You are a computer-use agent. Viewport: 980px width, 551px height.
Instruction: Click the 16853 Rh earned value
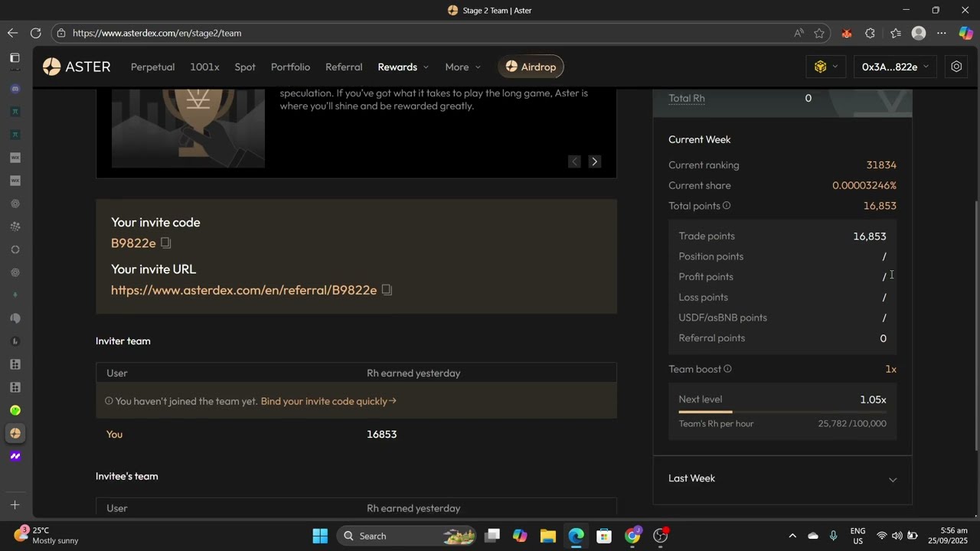tap(381, 434)
